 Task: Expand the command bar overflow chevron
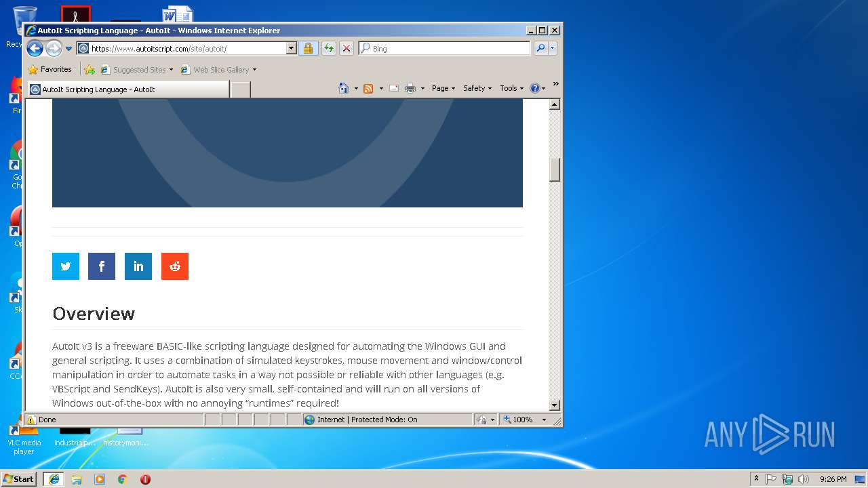[555, 84]
